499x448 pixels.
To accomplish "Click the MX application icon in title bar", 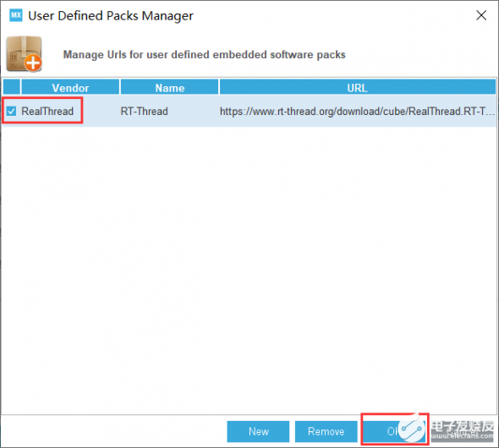I will (16, 15).
